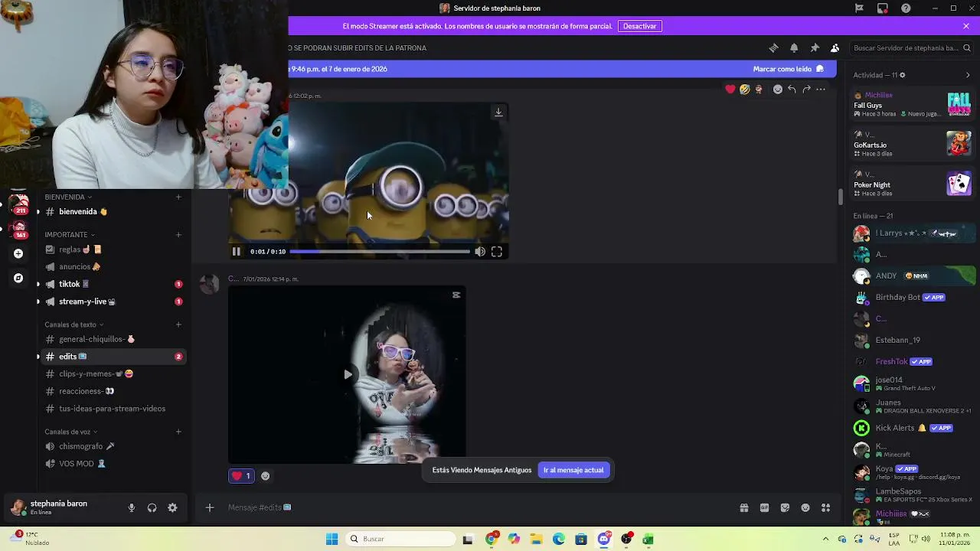Add a channel to Canales de voz

(x=178, y=432)
